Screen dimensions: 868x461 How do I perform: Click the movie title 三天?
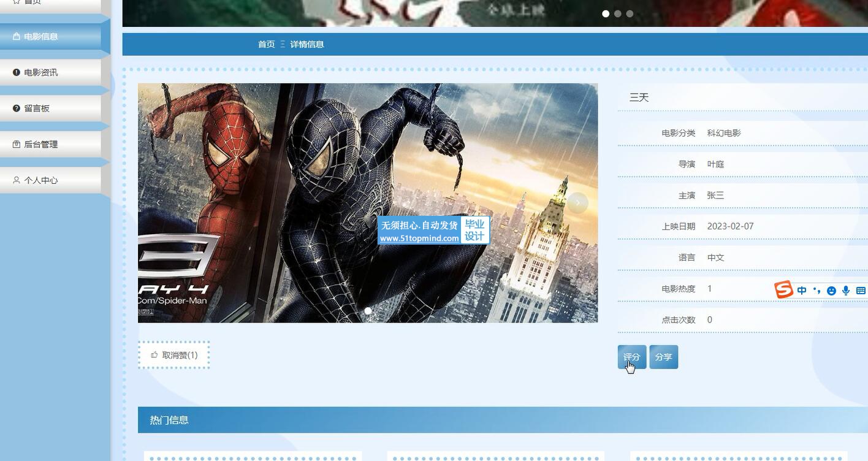pyautogui.click(x=639, y=97)
